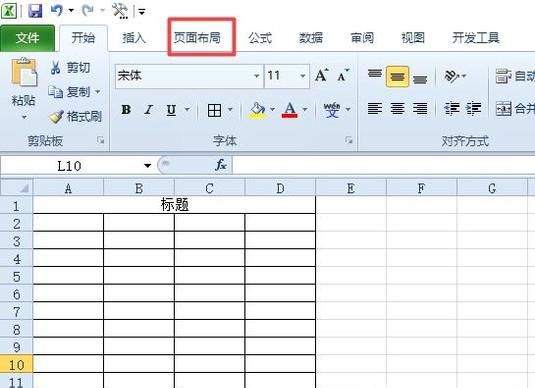
Task: Apply the red Font Color
Action: 290,110
